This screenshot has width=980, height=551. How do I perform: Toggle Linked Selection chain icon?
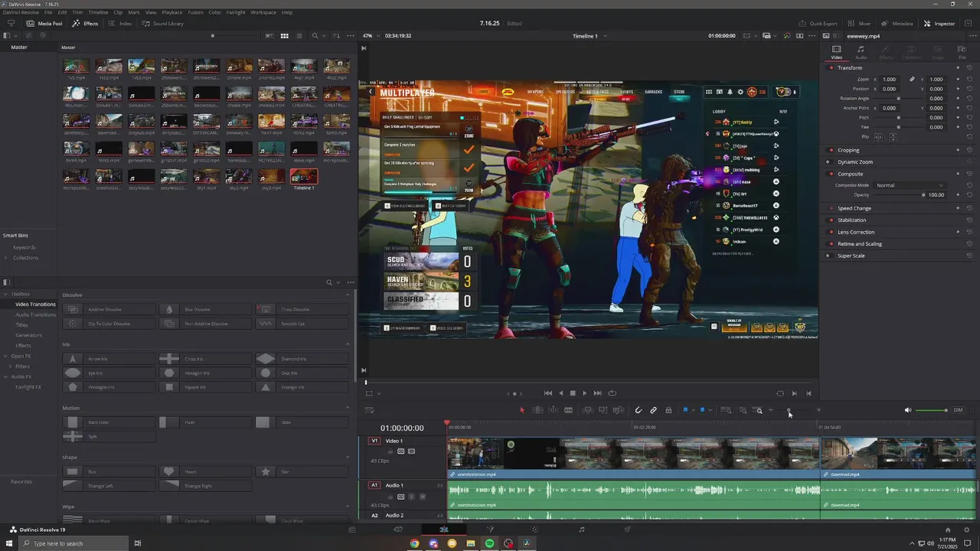click(653, 410)
